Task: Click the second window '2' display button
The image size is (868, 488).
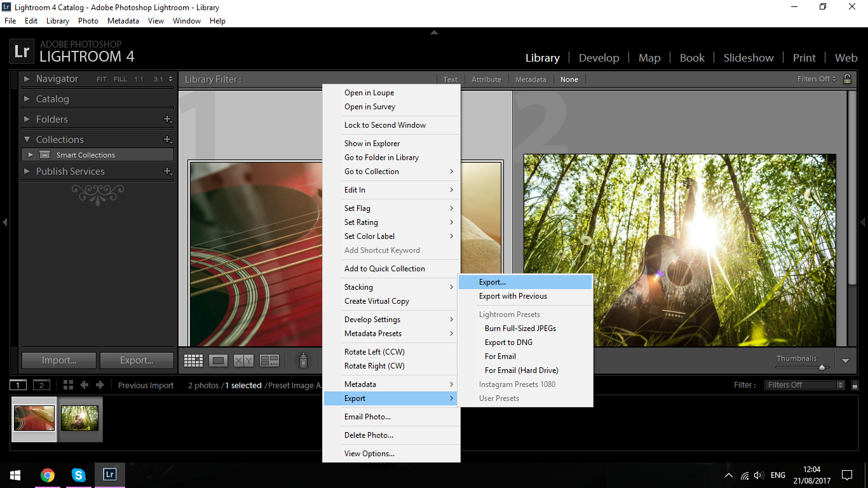Action: (41, 385)
